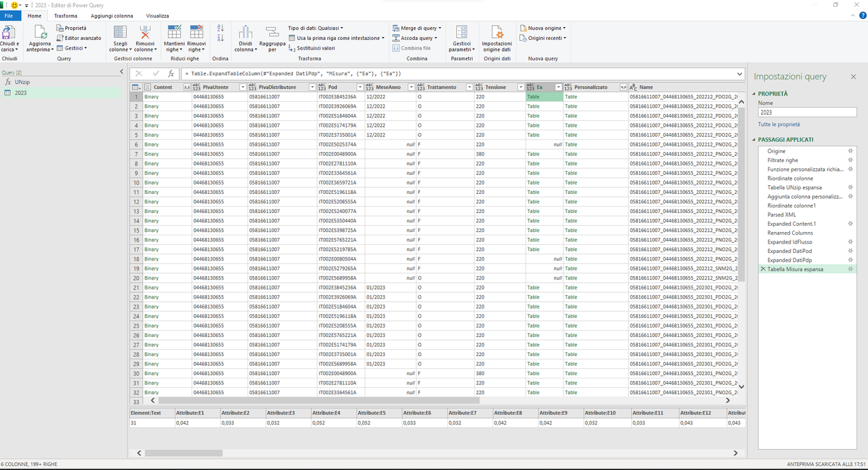Image resolution: width=868 pixels, height=470 pixels.
Task: Click the fx insert step icon
Action: click(x=172, y=73)
